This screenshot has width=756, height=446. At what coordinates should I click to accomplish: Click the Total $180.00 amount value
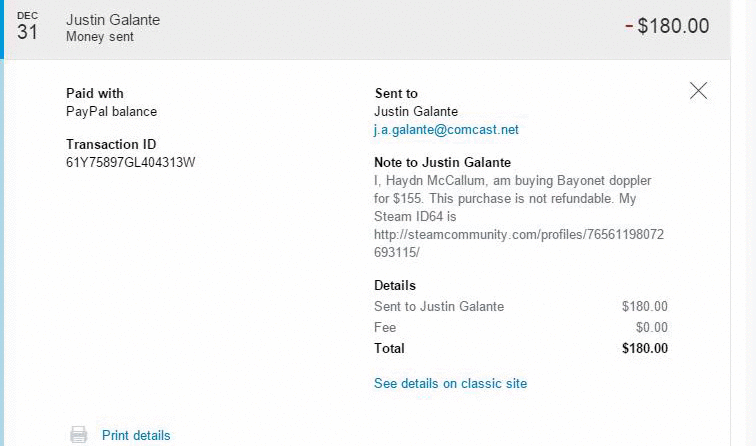(644, 348)
